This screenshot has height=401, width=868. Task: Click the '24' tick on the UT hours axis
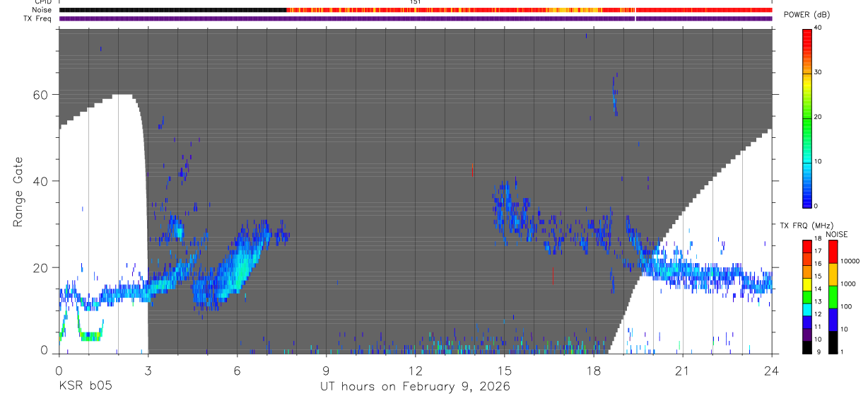(x=772, y=370)
